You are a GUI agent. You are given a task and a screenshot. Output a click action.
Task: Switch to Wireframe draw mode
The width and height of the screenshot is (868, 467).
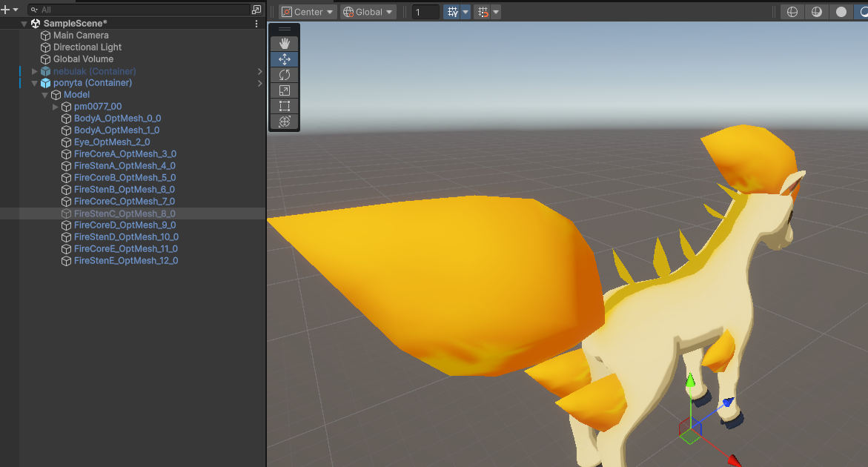click(792, 12)
